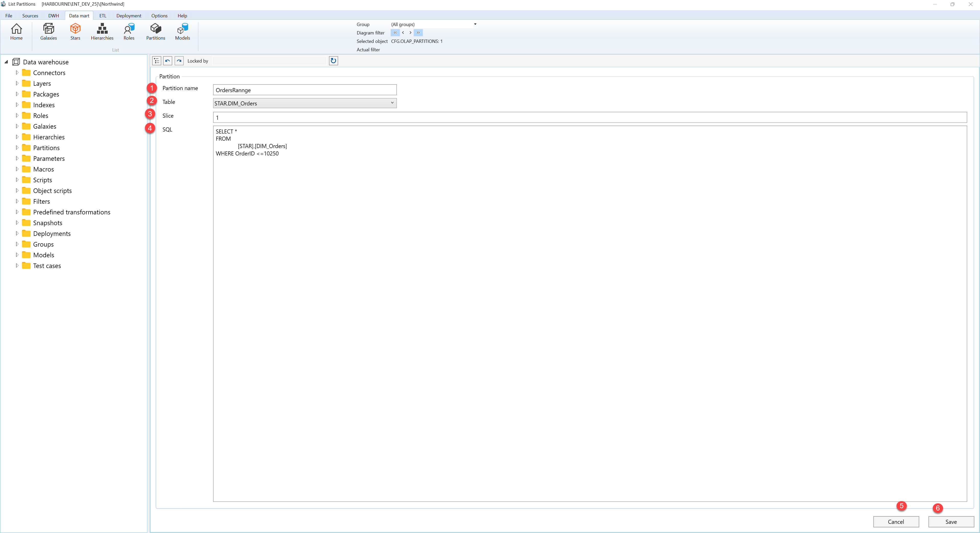Switch to the Sources tab

coord(30,16)
